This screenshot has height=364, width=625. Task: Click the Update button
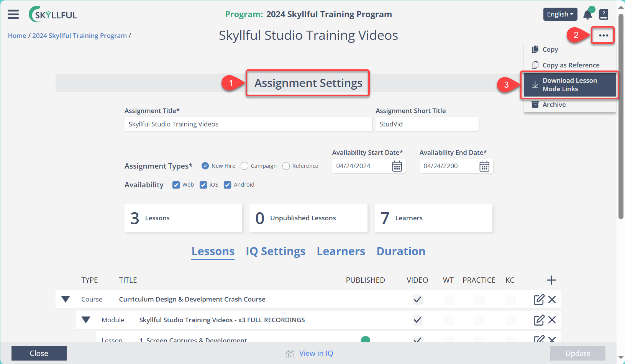coord(578,353)
